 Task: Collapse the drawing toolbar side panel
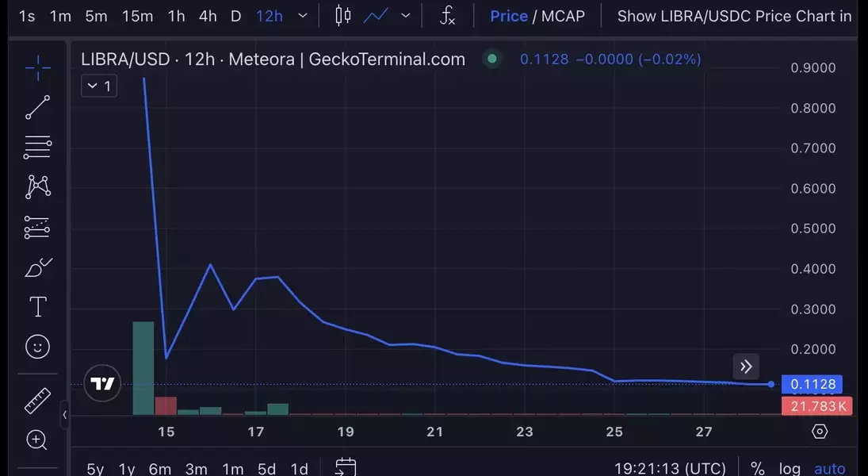(x=65, y=414)
